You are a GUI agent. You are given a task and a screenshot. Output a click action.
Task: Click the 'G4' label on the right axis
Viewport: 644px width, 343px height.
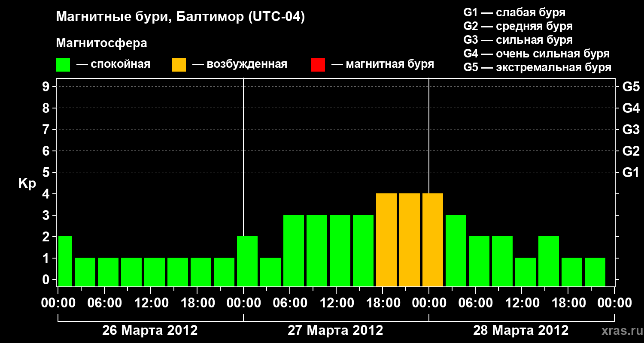point(631,108)
